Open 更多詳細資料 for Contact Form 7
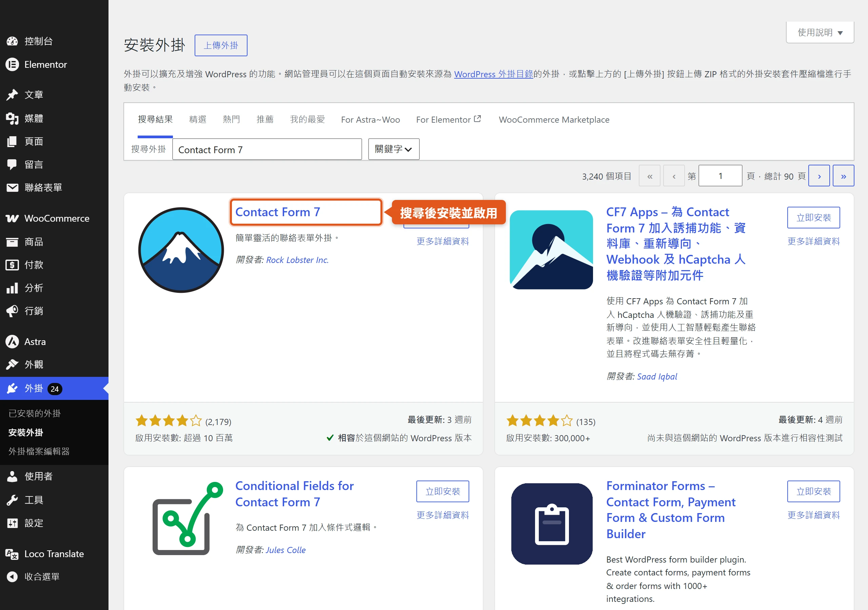Screen dimensions: 868x610 click(x=443, y=241)
